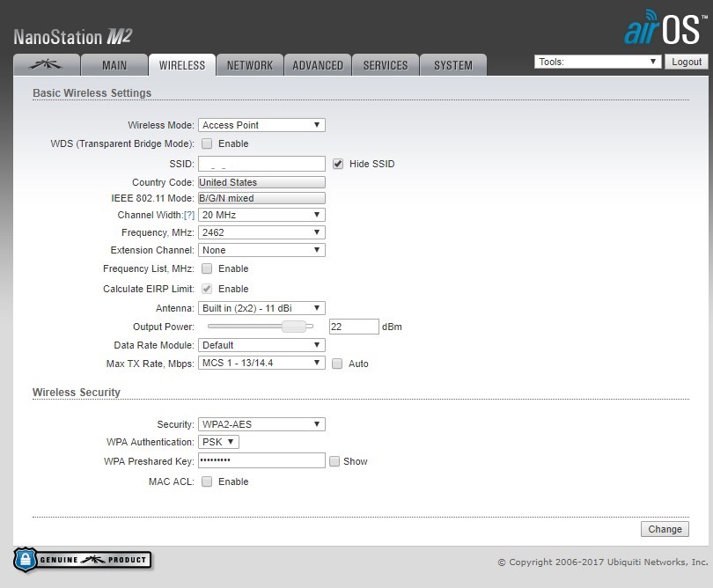Click the Basic Wireless Settings heading
The height and width of the screenshot is (588, 713).
coord(92,92)
